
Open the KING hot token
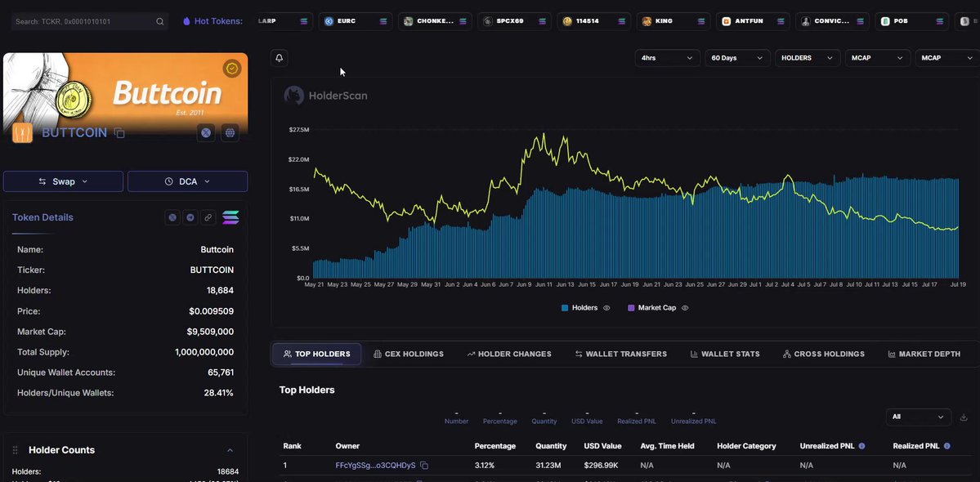tap(673, 21)
